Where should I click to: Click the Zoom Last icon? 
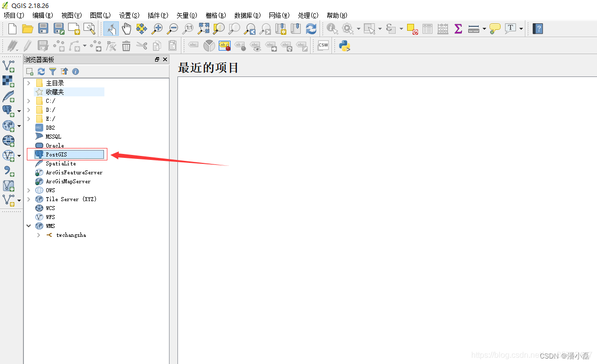(250, 29)
